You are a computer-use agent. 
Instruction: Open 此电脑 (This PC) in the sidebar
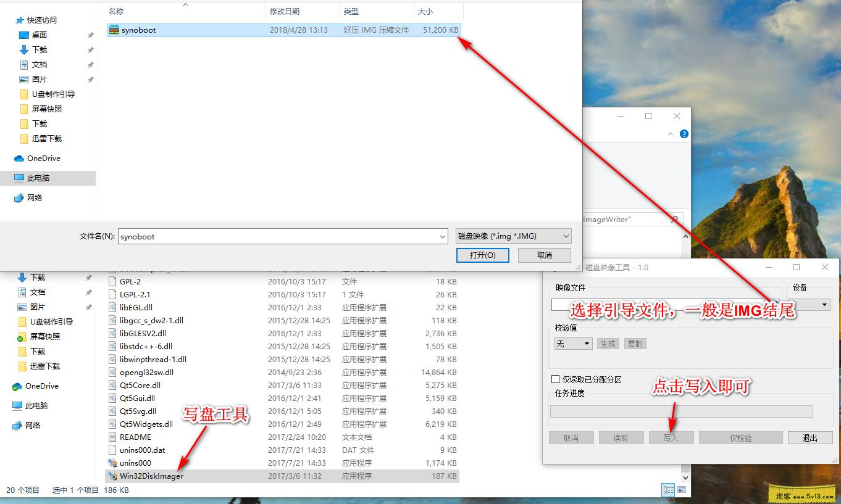(x=37, y=178)
